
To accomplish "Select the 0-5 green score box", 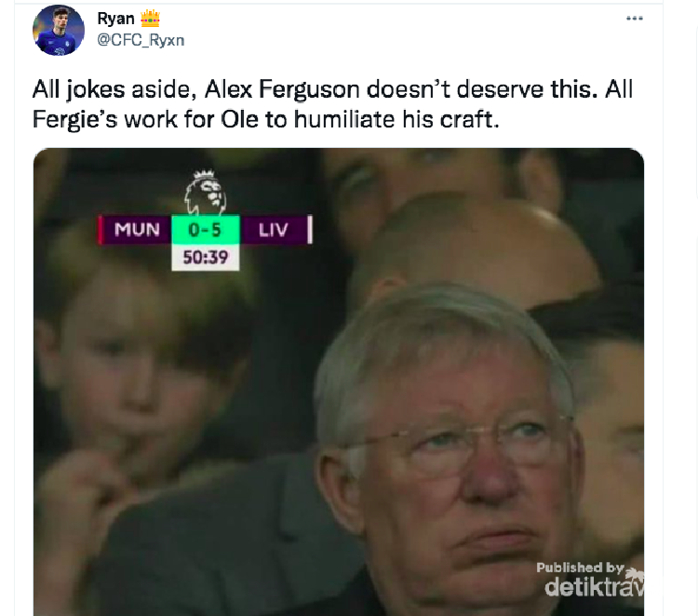I will point(205,229).
